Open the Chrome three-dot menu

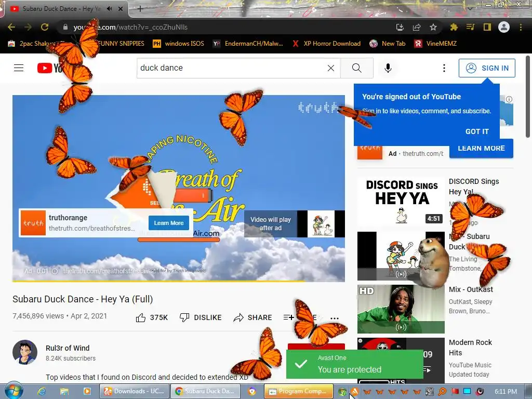click(521, 27)
